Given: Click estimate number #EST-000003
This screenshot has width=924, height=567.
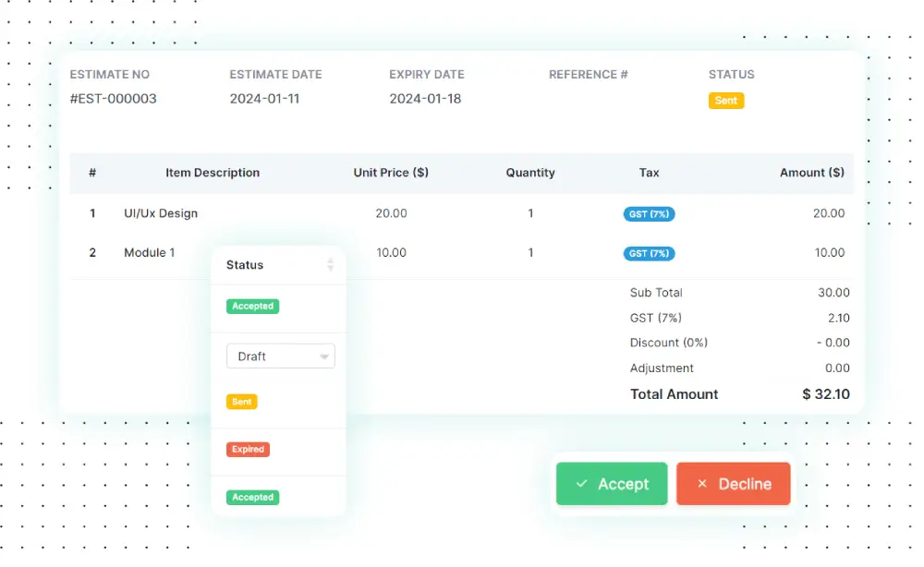Looking at the screenshot, I should (114, 99).
